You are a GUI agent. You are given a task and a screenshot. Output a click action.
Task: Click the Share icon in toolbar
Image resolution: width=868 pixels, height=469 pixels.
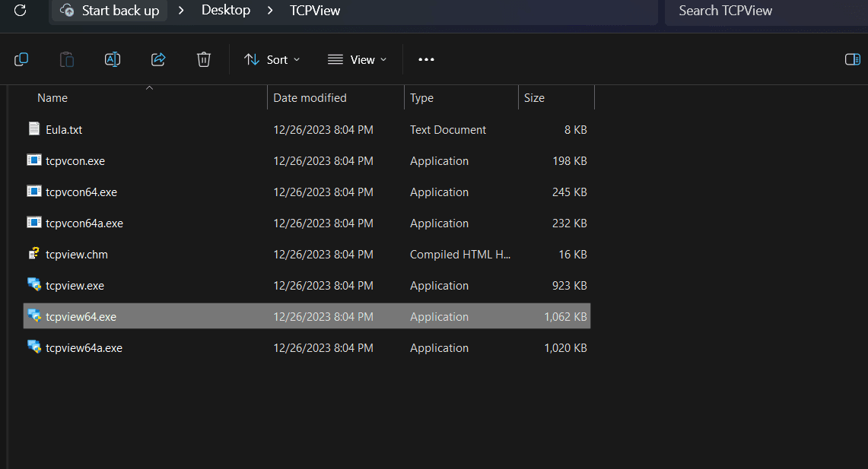coord(158,59)
